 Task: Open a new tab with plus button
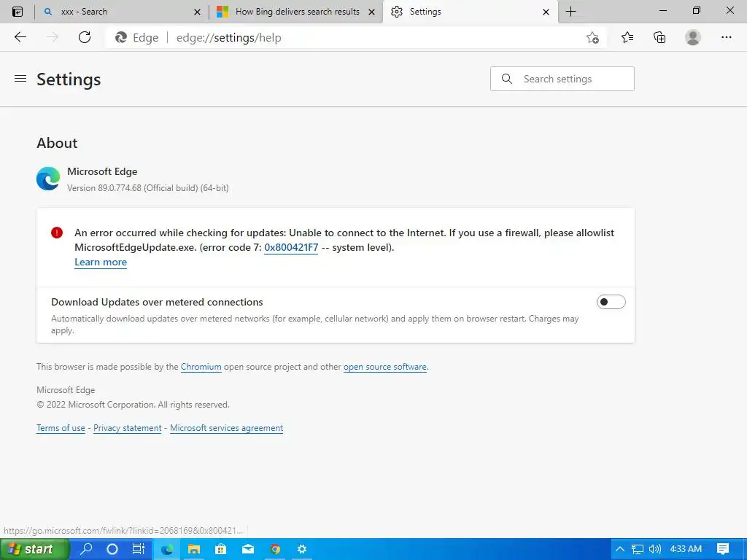pyautogui.click(x=570, y=12)
